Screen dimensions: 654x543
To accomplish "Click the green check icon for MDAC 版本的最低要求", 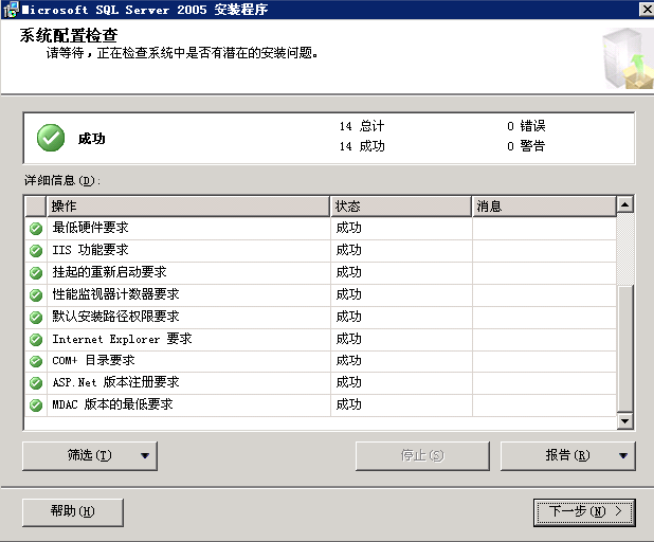I will pos(36,405).
